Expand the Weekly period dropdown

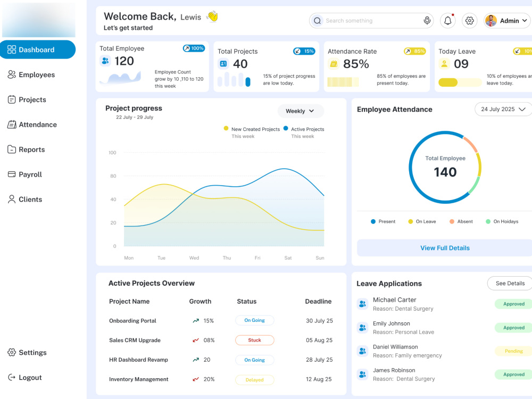(300, 111)
